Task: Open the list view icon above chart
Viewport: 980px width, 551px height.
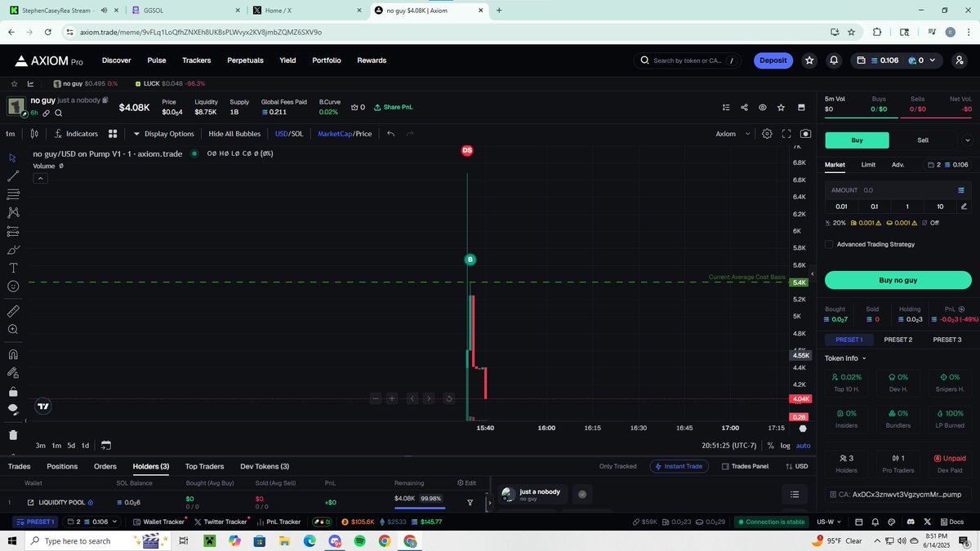Action: click(x=726, y=107)
